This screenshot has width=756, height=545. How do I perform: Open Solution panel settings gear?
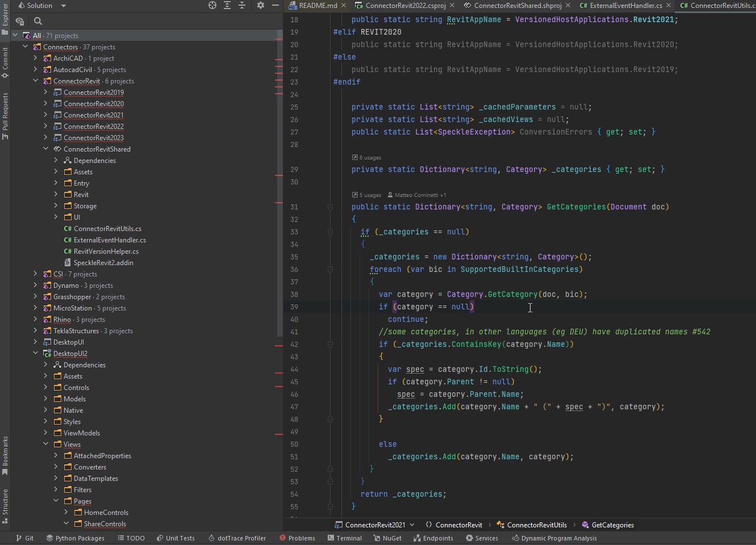tap(261, 5)
